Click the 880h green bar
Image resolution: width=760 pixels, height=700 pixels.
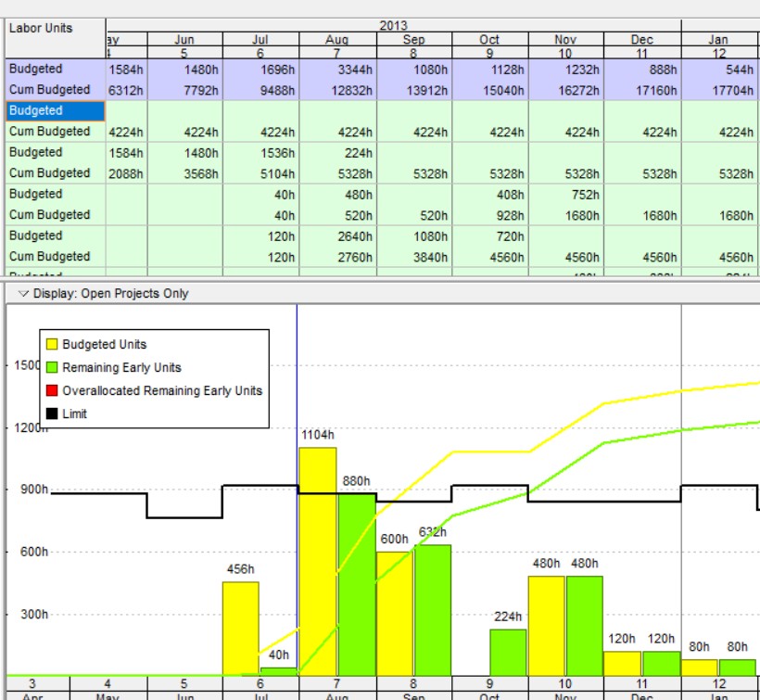[x=356, y=584]
